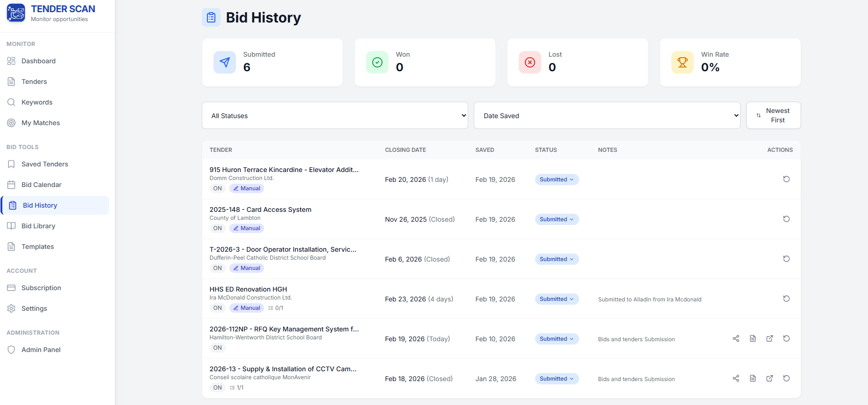The image size is (868, 405).
Task: Click the Won checkmark icon
Action: click(377, 62)
